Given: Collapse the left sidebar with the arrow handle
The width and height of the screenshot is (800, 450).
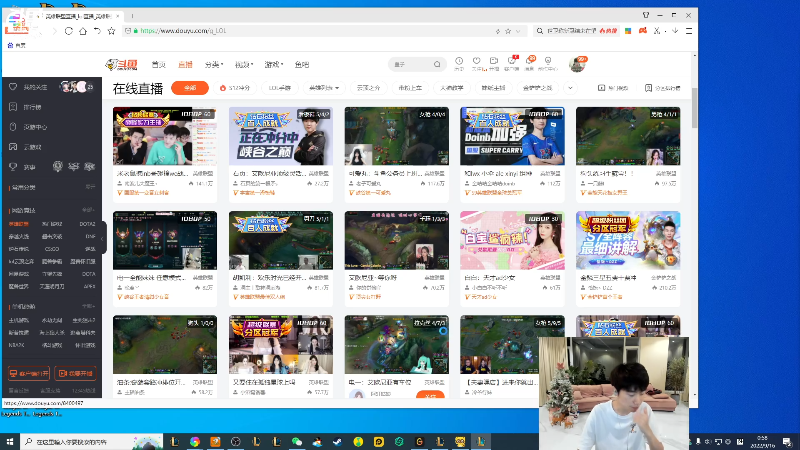Looking at the screenshot, I should [103, 238].
